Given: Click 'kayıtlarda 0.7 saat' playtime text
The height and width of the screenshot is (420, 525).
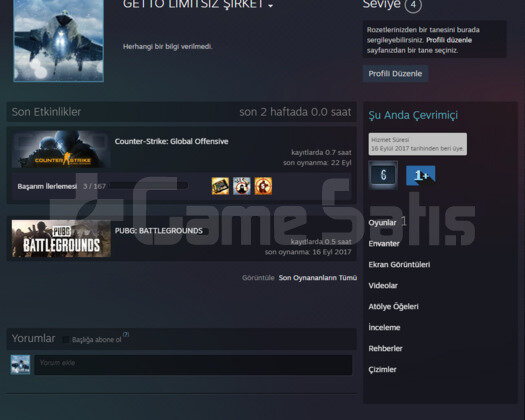Looking at the screenshot, I should (x=321, y=152).
